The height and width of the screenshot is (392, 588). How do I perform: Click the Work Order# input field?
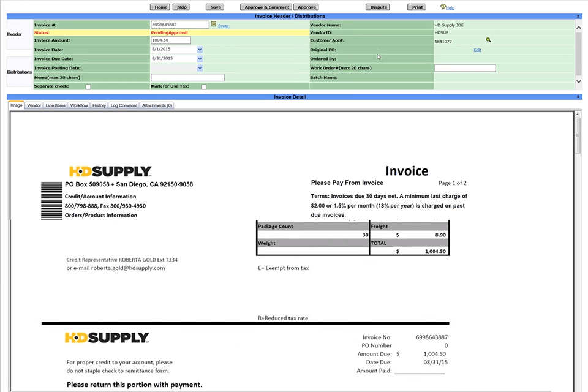click(465, 68)
